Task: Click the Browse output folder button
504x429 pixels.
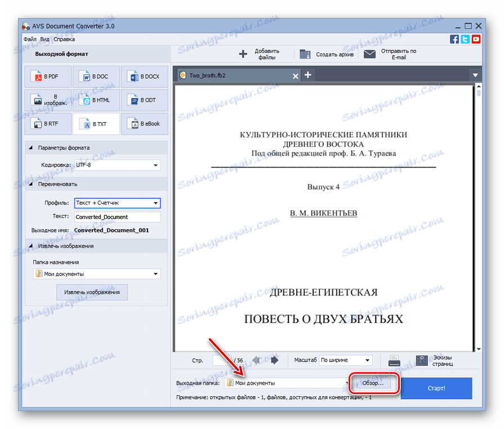Action: (x=373, y=383)
